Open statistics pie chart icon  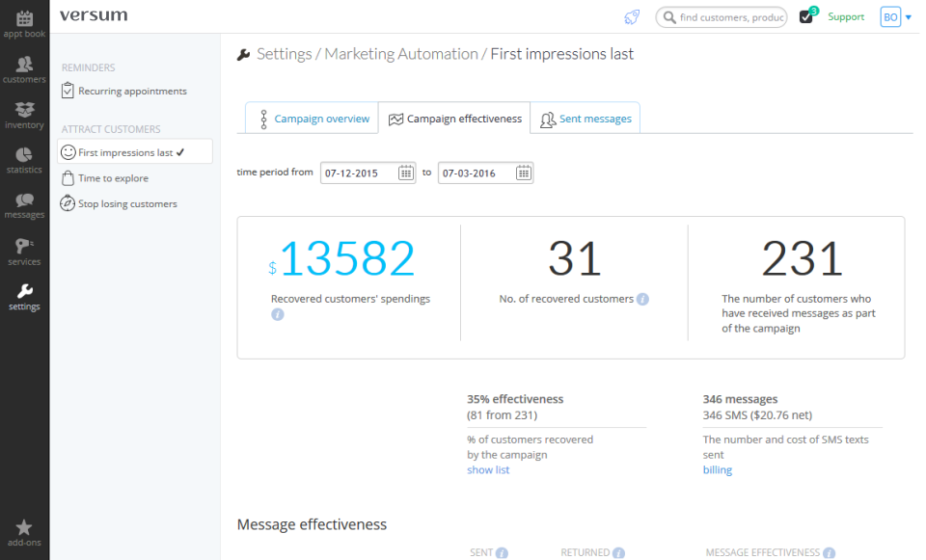[x=24, y=159]
